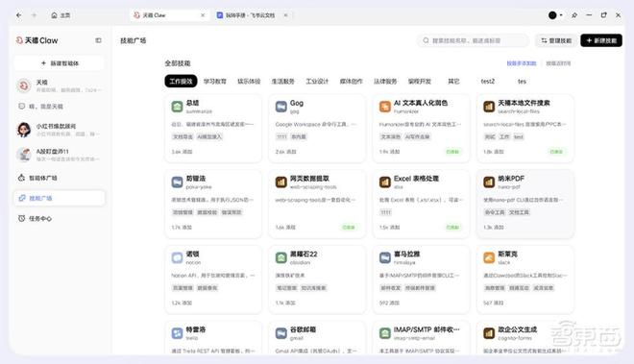The width and height of the screenshot is (634, 364).
Task: Select the 学习教育 category tab
Action: pos(215,82)
